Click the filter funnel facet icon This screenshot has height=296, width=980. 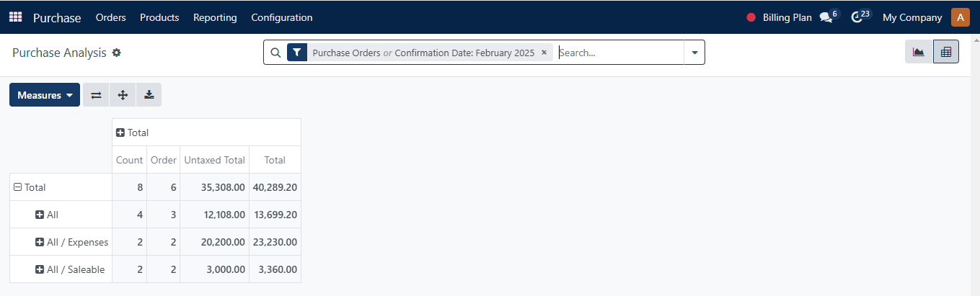tap(297, 53)
